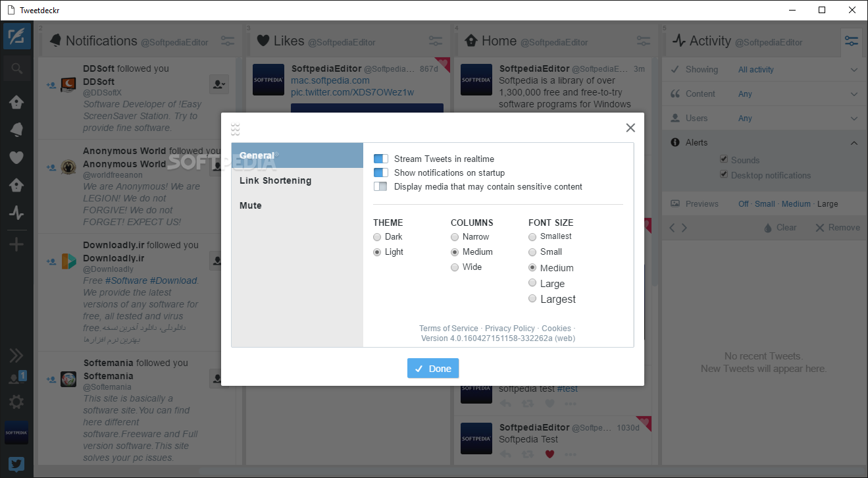Set Previews to Medium
This screenshot has height=478, width=868.
click(x=796, y=204)
